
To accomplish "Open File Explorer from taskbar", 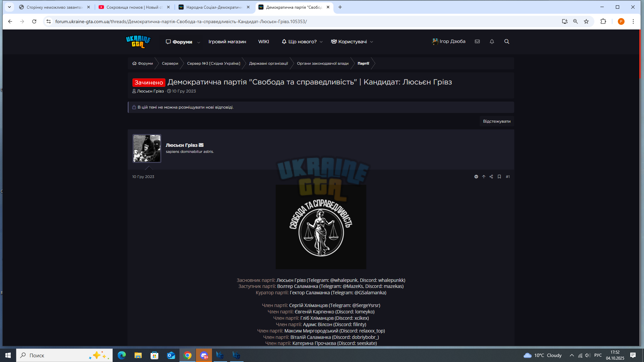I will [138, 355].
